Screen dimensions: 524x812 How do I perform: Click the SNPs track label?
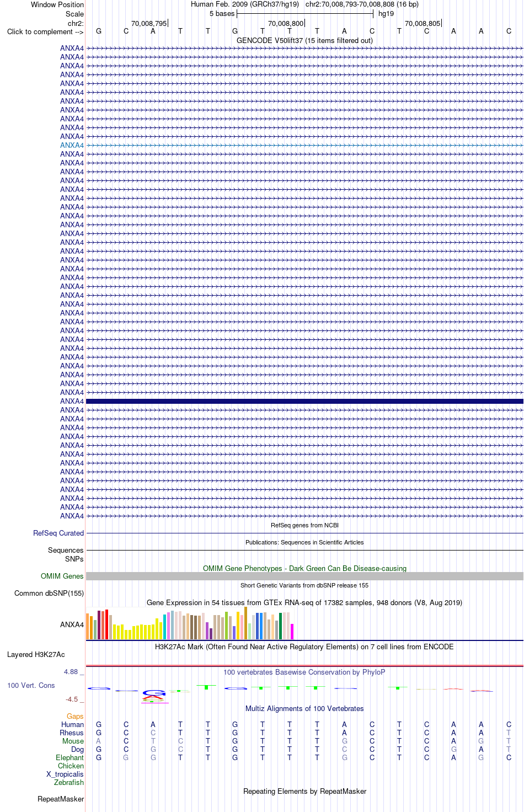click(74, 559)
